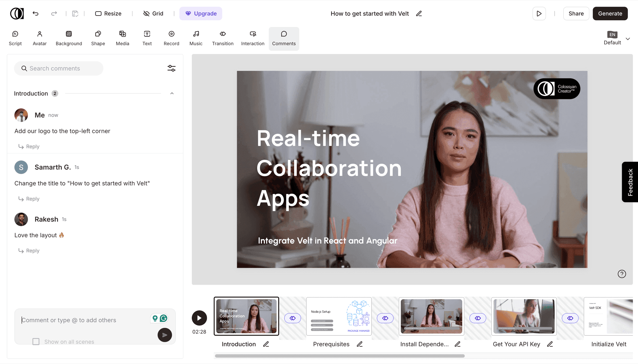638x364 pixels.
Task: Click comment "Add our logo to the top-left corner"
Action: [62, 131]
